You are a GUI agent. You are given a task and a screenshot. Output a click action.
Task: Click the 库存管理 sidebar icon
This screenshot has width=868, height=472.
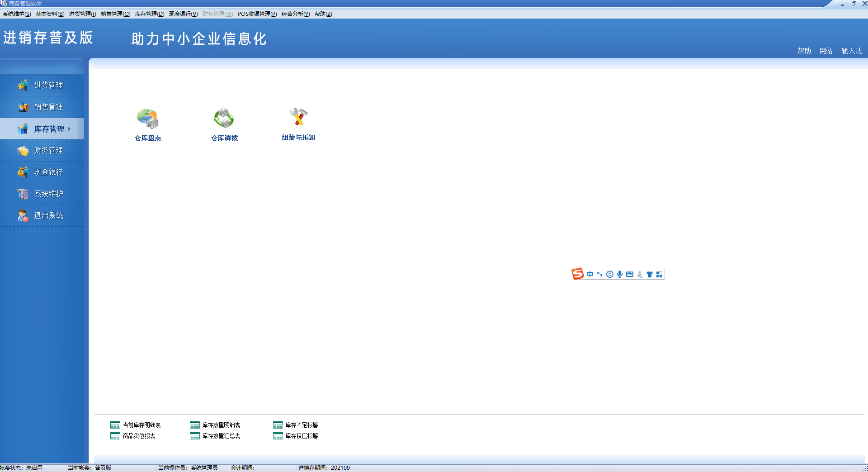coord(23,129)
